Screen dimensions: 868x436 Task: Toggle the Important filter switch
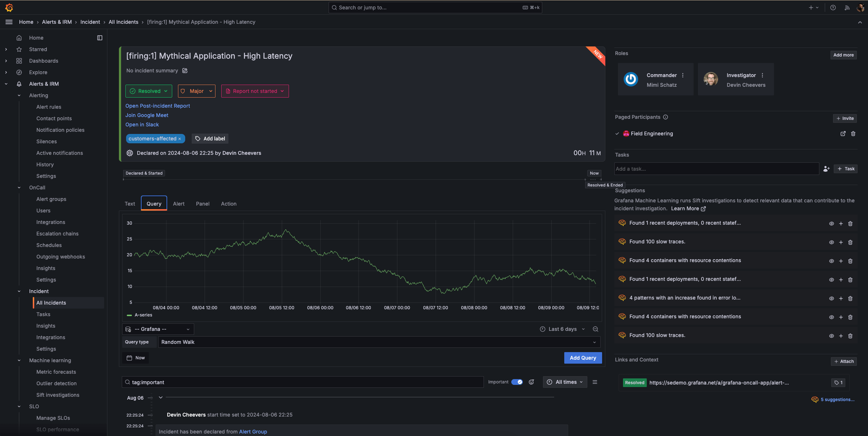pos(517,382)
